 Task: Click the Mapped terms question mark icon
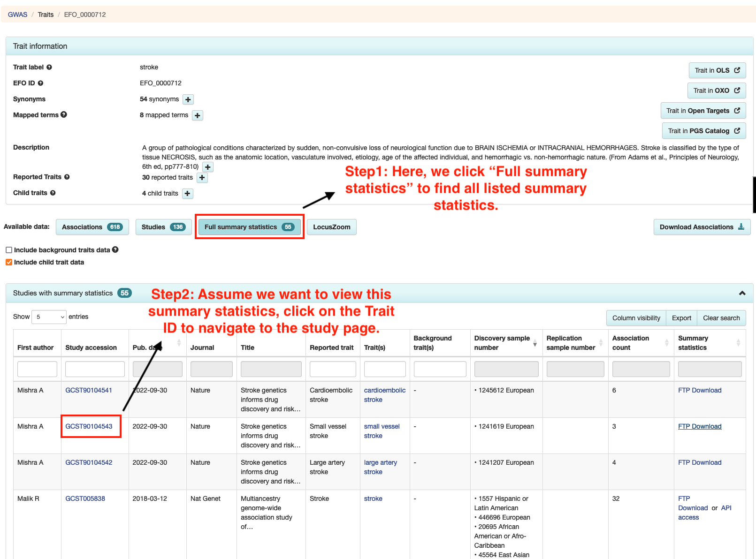pyautogui.click(x=64, y=114)
